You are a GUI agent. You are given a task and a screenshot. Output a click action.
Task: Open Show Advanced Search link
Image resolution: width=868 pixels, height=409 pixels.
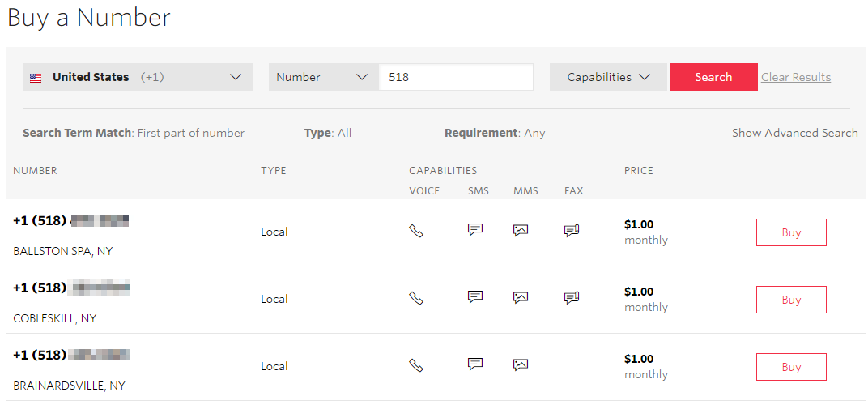pyautogui.click(x=794, y=133)
